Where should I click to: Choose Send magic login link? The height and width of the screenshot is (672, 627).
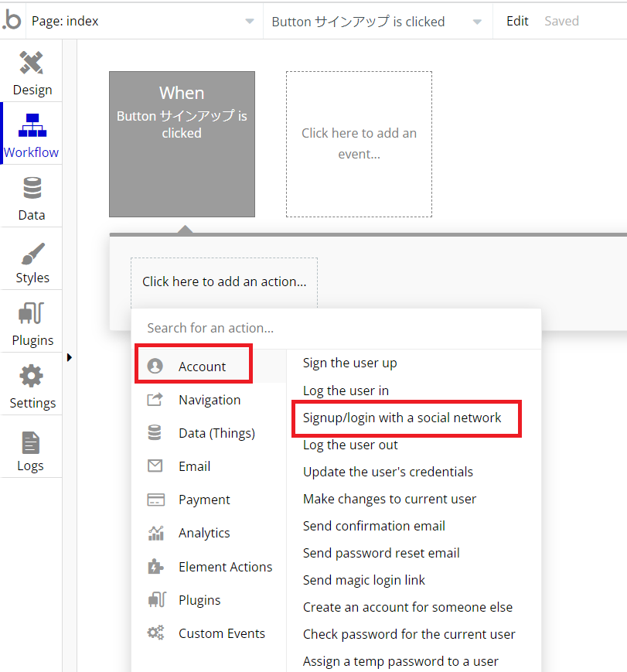pos(364,580)
